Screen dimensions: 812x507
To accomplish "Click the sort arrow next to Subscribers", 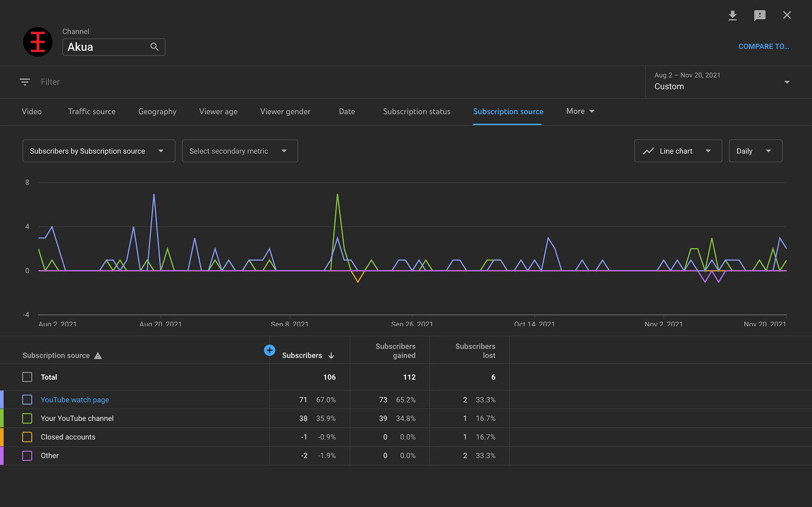I will point(331,356).
